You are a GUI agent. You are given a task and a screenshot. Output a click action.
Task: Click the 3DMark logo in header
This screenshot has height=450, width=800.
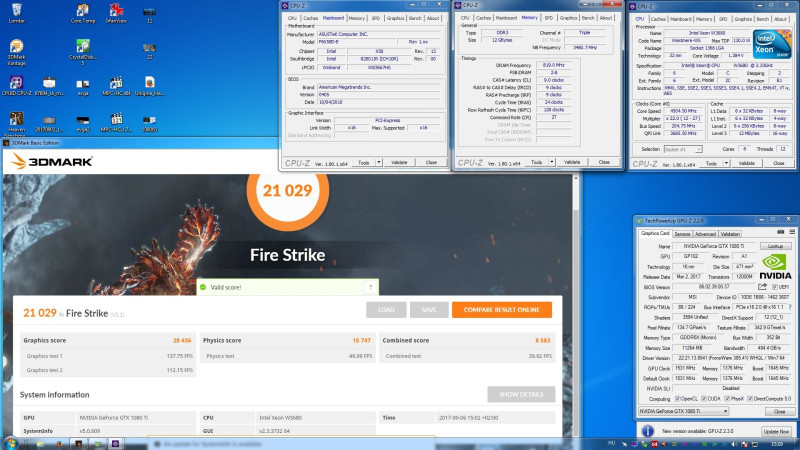pos(52,162)
